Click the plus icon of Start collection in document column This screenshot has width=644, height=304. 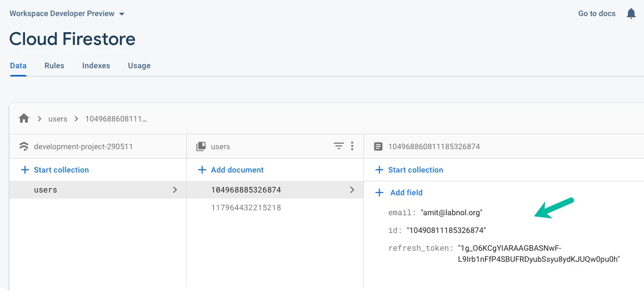(x=380, y=170)
